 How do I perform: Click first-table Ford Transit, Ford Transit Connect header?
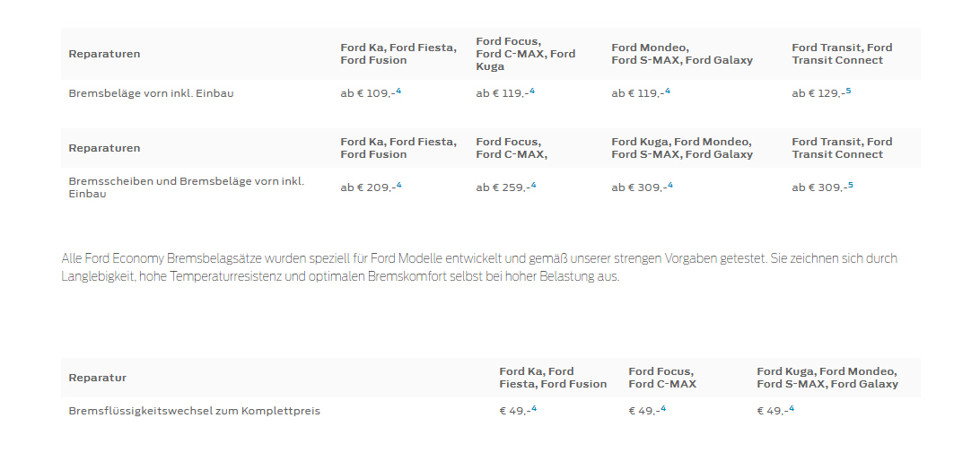point(842,54)
